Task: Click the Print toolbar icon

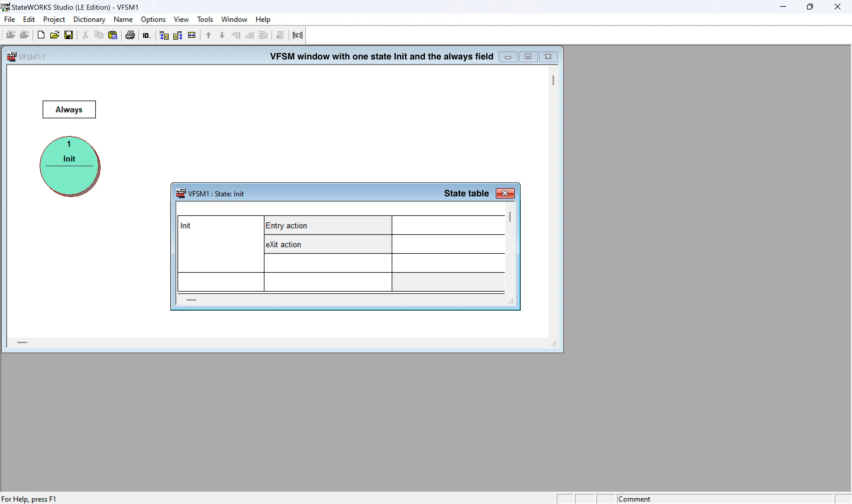Action: click(130, 35)
